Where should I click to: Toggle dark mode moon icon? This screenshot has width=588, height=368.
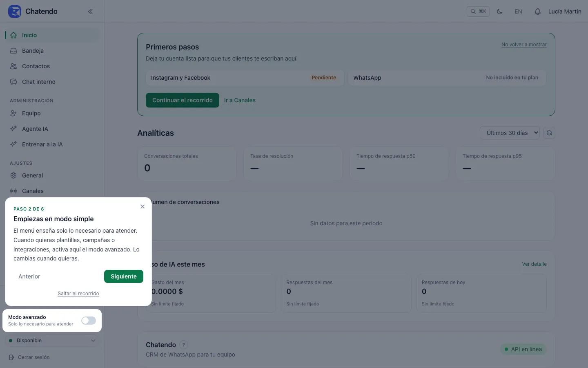pos(499,11)
